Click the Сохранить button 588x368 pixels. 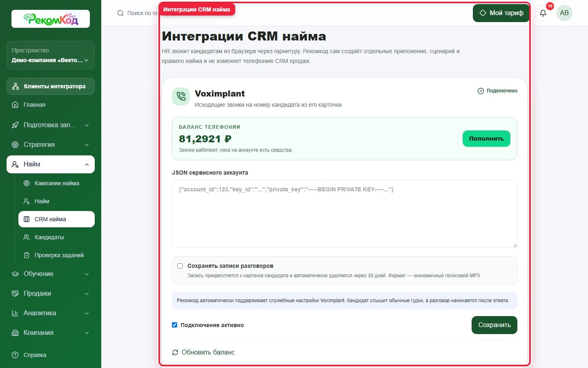[x=494, y=325]
